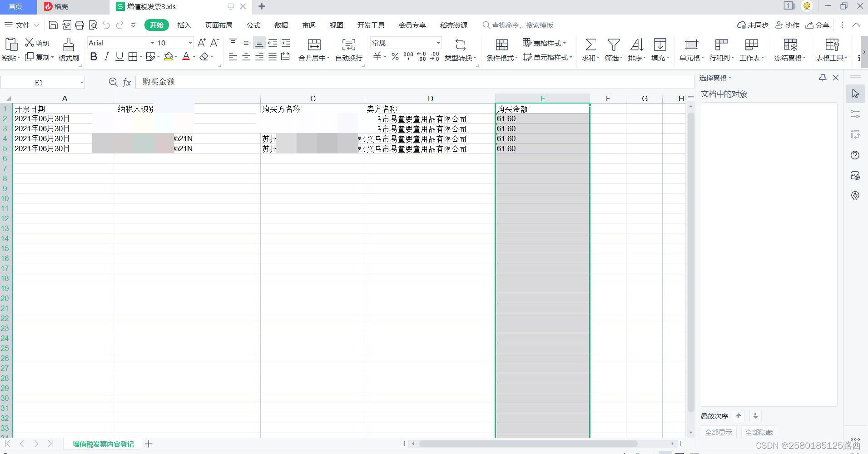
Task: Decrease font size with A- icon
Action: click(x=215, y=43)
